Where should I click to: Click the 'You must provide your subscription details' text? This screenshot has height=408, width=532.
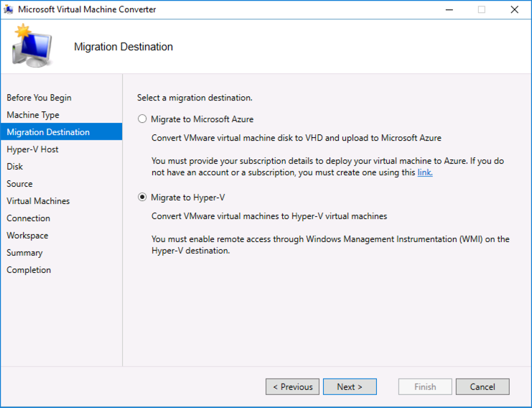pos(328,167)
